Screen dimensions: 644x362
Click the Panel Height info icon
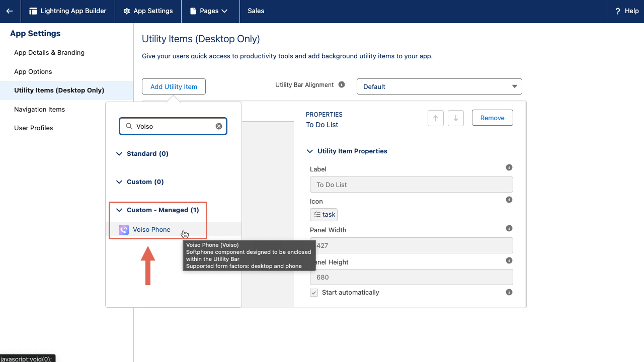[509, 260]
